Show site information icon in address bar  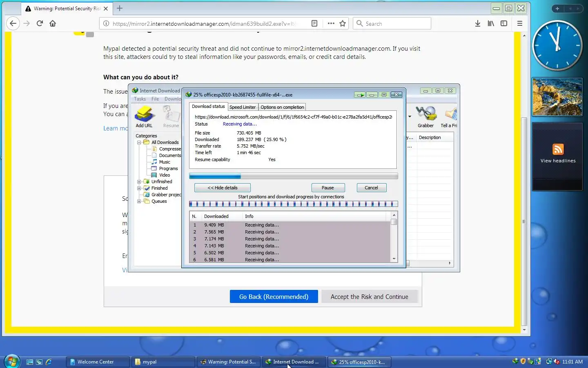pyautogui.click(x=106, y=23)
